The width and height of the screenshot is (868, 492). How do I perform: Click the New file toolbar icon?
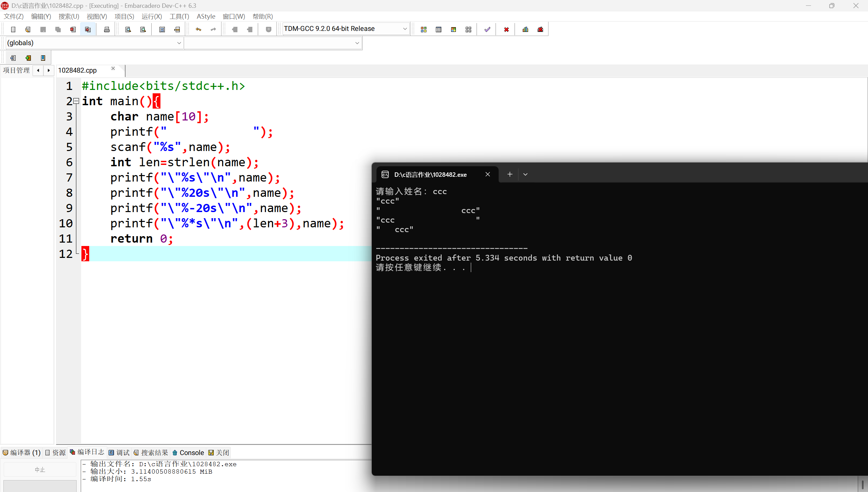[13, 30]
